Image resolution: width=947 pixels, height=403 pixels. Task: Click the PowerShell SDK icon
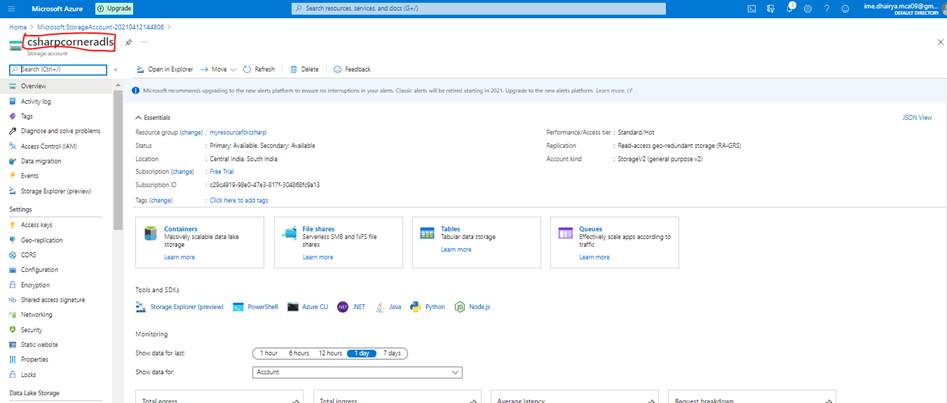(x=238, y=307)
